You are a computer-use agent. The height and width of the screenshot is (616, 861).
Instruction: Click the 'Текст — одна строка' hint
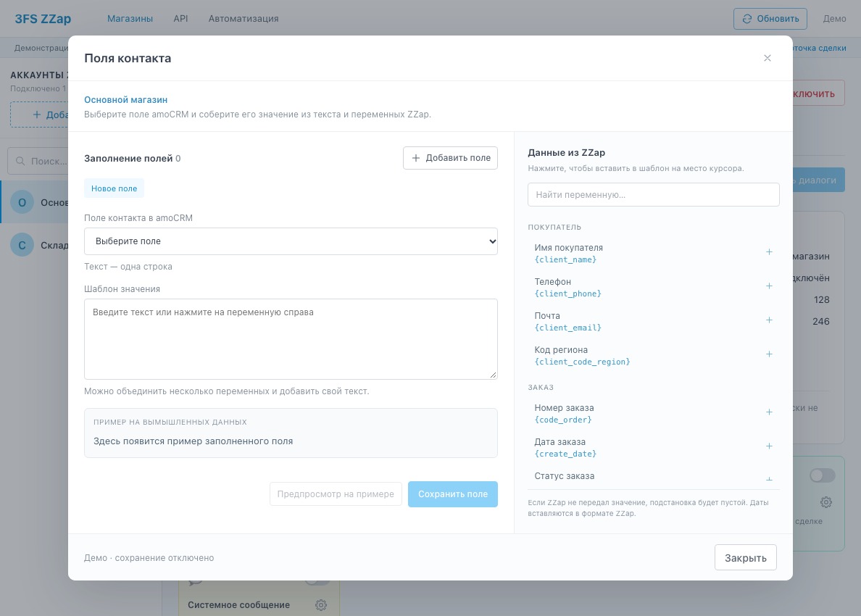[128, 267]
